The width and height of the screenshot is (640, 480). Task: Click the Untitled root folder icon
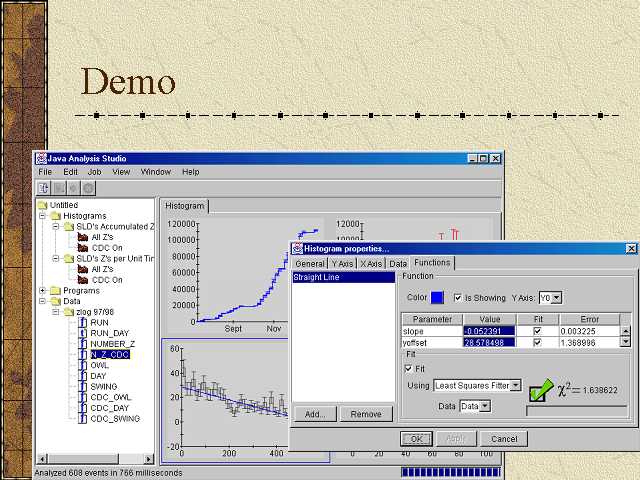(x=41, y=205)
